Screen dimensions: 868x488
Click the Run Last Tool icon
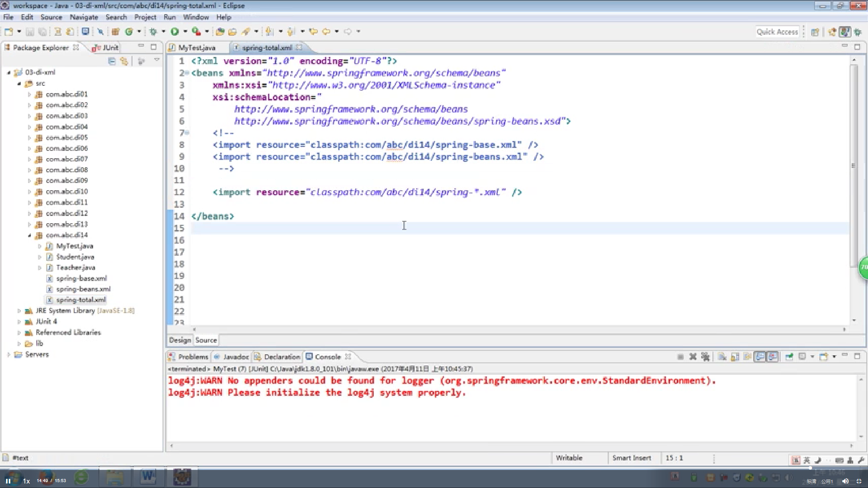196,32
